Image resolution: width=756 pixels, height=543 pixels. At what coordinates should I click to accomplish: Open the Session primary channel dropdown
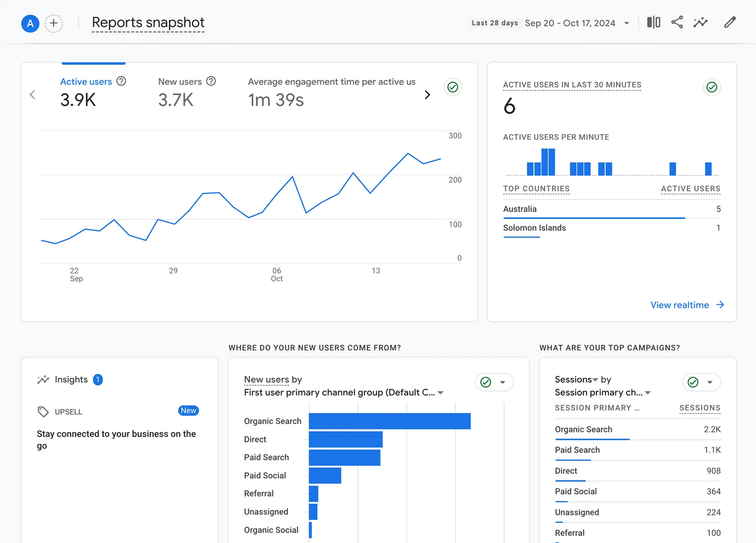click(x=648, y=392)
